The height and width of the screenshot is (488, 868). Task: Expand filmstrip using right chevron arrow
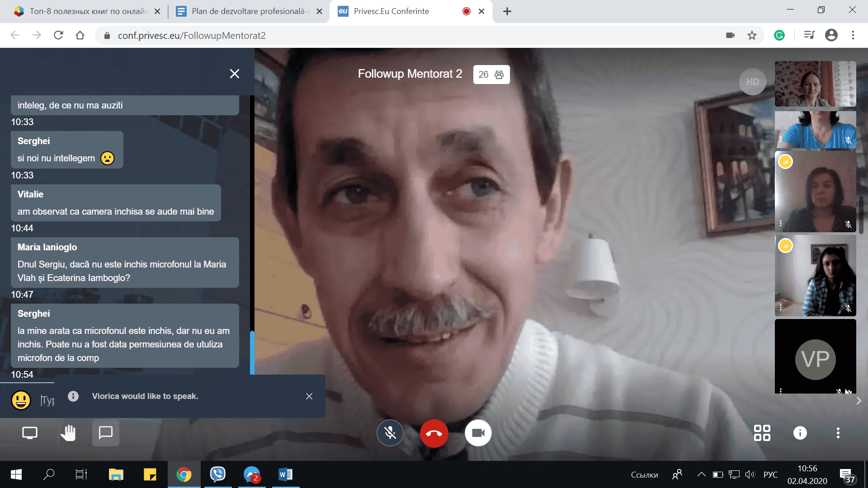[859, 401]
